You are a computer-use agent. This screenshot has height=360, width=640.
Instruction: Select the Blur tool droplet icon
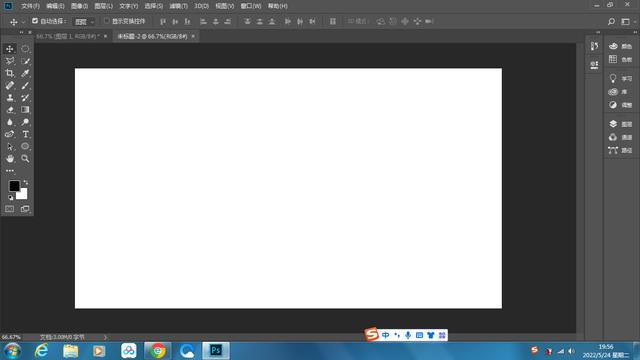pos(10,122)
